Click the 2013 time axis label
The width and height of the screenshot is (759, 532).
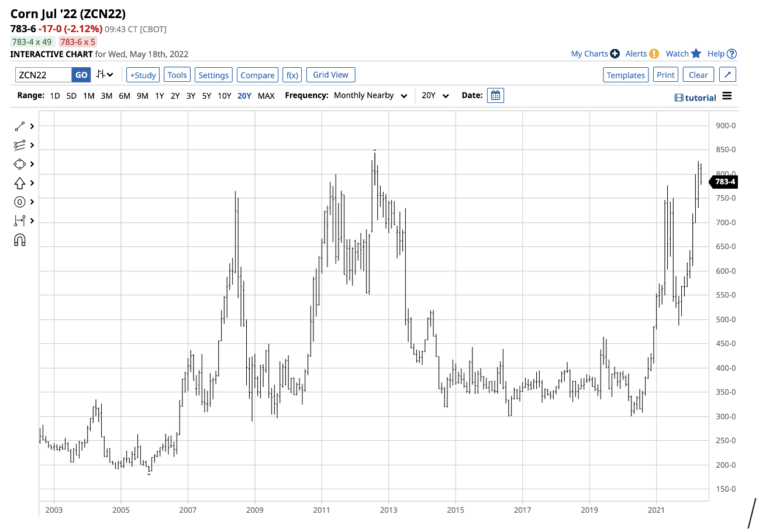click(388, 510)
